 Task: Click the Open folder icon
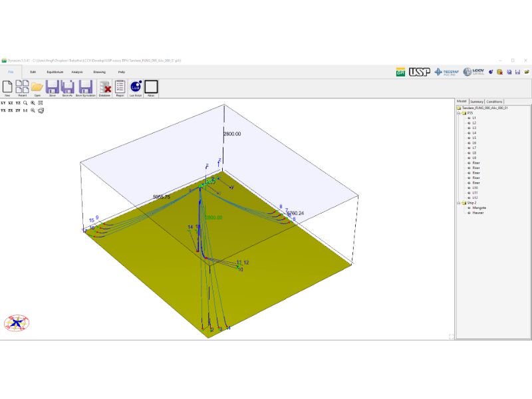click(x=37, y=87)
